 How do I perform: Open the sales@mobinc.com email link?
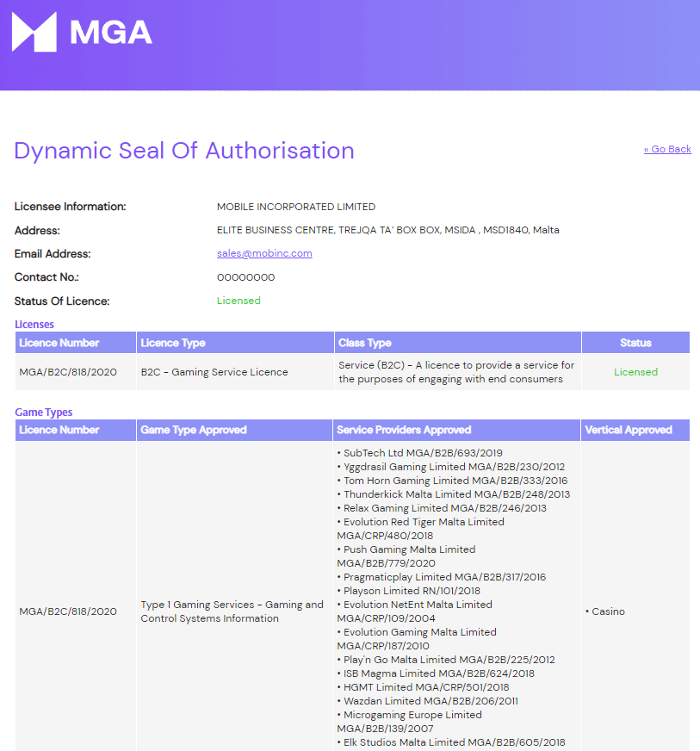point(264,253)
